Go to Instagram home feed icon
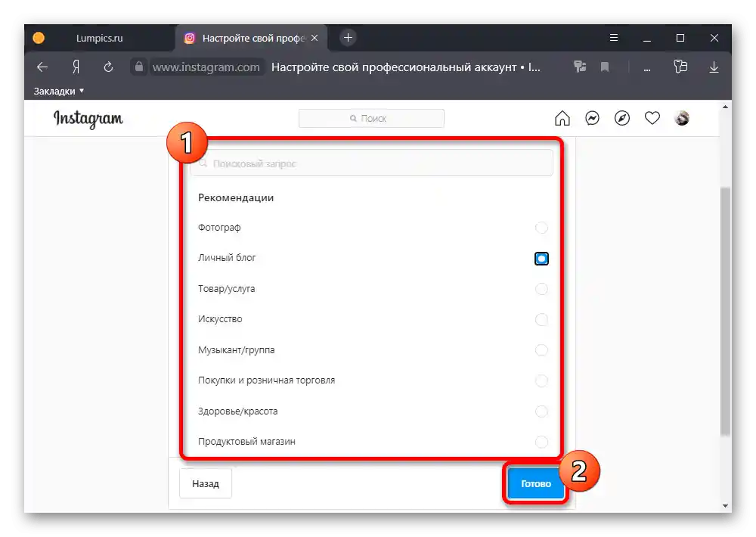756x537 pixels. point(562,118)
